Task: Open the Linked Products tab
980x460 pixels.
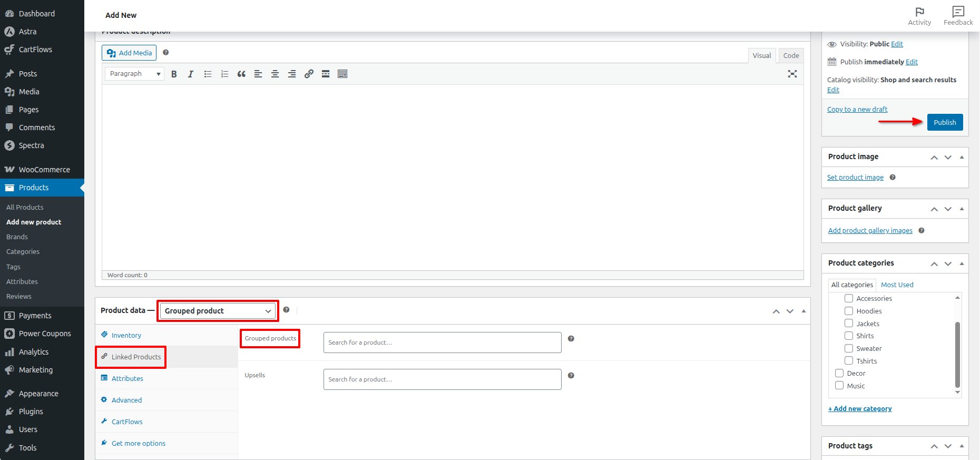Action: click(166, 357)
